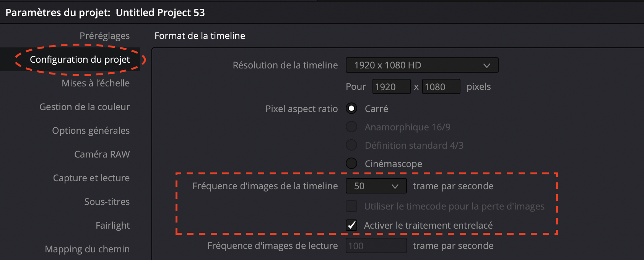This screenshot has width=644, height=260.
Task: Disable Activer le traitement entrelacé
Action: point(351,225)
